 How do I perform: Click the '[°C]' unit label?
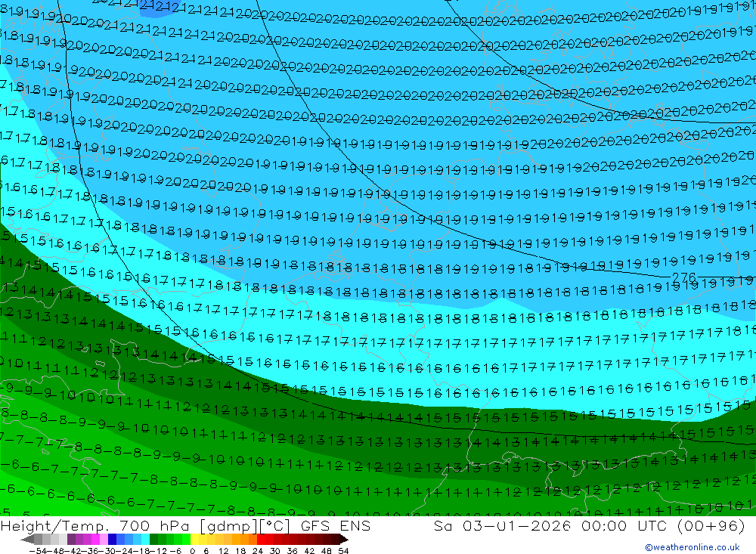275,525
